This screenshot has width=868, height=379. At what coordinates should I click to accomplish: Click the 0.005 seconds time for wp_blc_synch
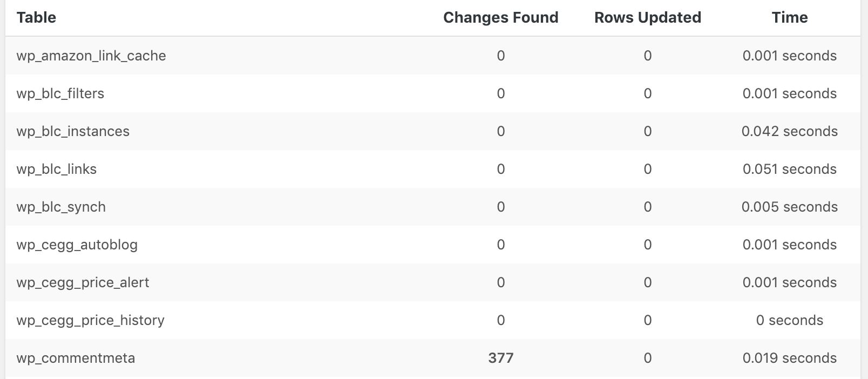pyautogui.click(x=790, y=207)
